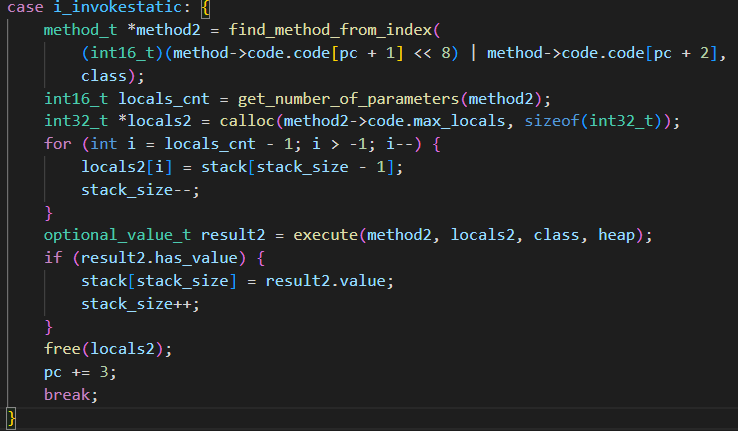Click the break statement
738x431 pixels.
[x=70, y=395]
